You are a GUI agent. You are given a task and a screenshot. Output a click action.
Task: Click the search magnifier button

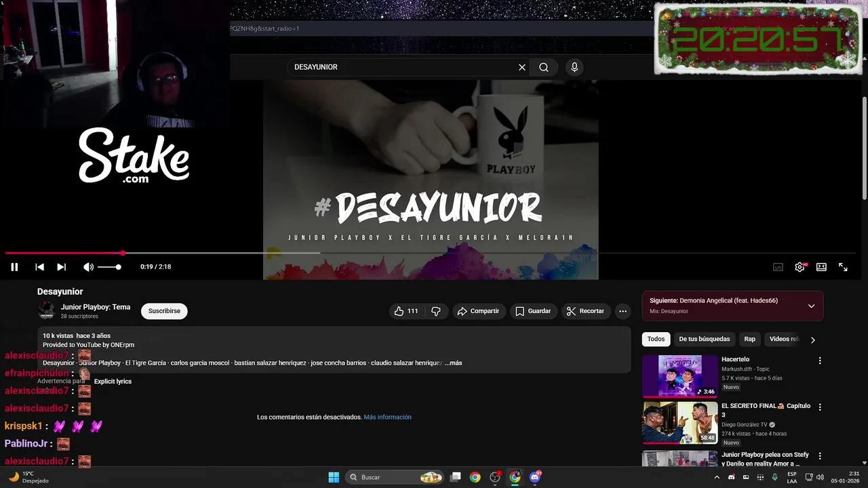[x=544, y=67]
